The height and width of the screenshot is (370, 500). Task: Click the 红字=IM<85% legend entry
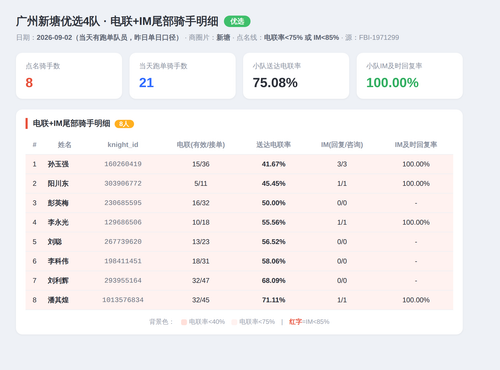(309, 322)
